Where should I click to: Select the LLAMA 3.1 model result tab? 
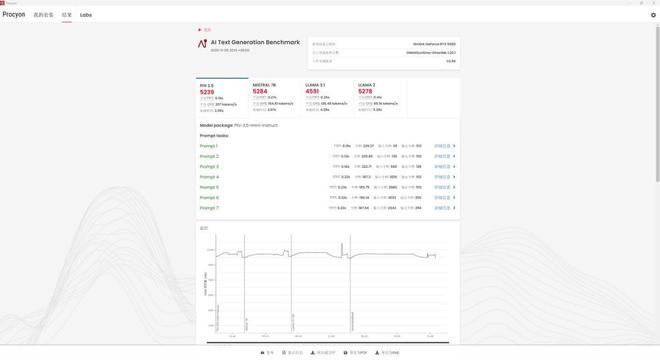pos(328,98)
